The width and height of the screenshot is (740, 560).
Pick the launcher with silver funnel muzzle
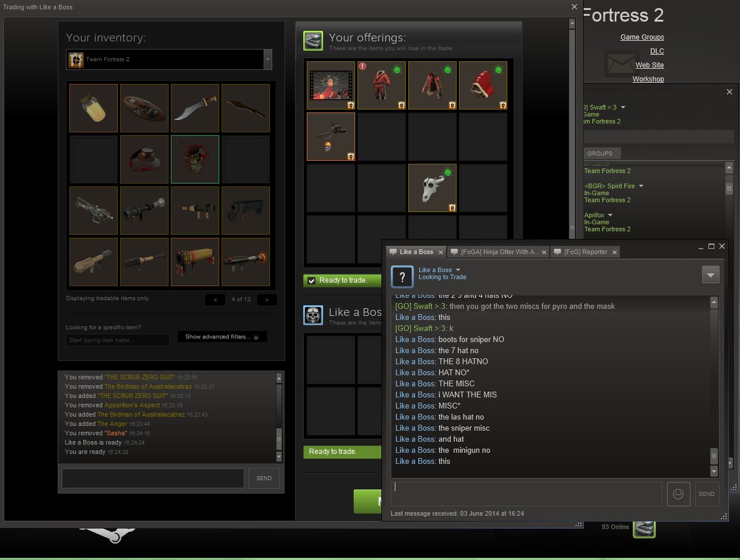pyautogui.click(x=144, y=210)
